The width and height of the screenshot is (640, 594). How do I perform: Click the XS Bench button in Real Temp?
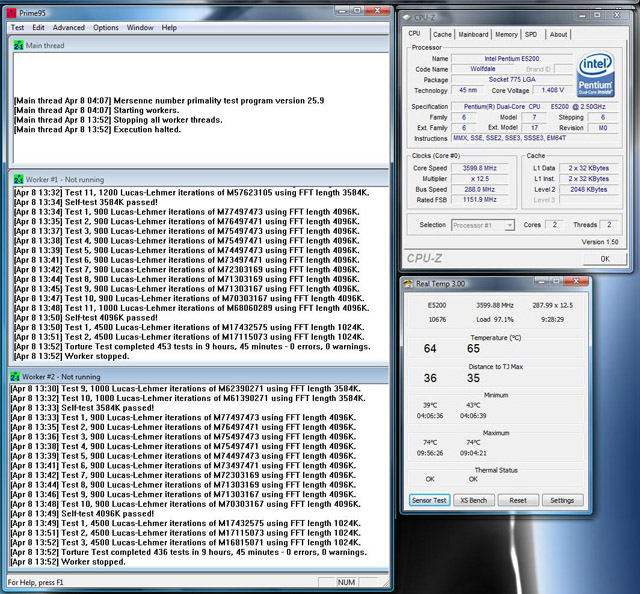click(473, 501)
